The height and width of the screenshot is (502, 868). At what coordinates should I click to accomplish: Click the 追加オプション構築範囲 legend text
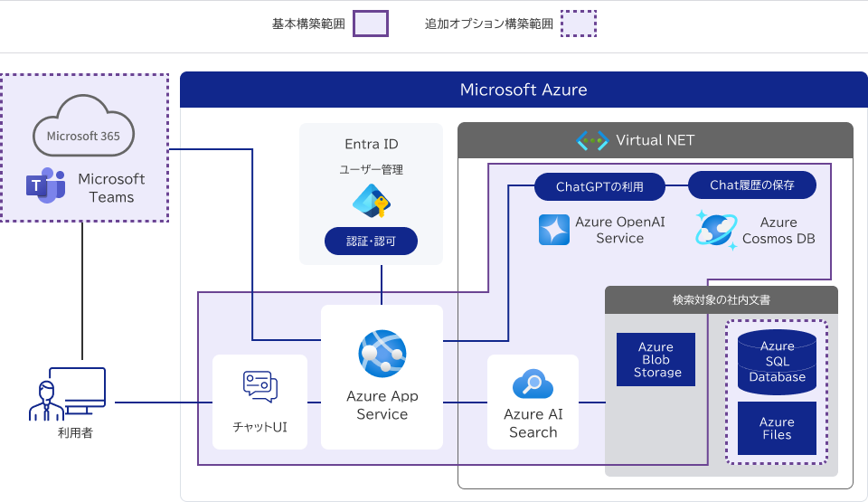[x=489, y=24]
